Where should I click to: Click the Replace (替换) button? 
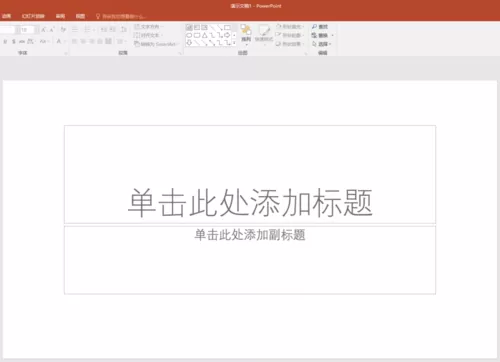[322, 35]
